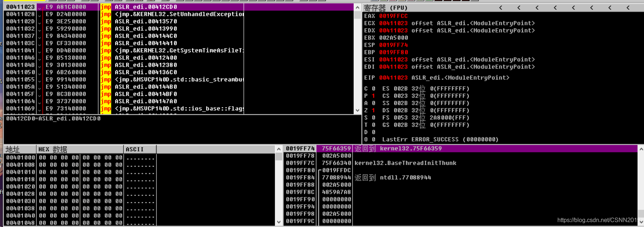644x227 pixels.
Task: Select hex bytes E9 84340000
Action: 66,36
